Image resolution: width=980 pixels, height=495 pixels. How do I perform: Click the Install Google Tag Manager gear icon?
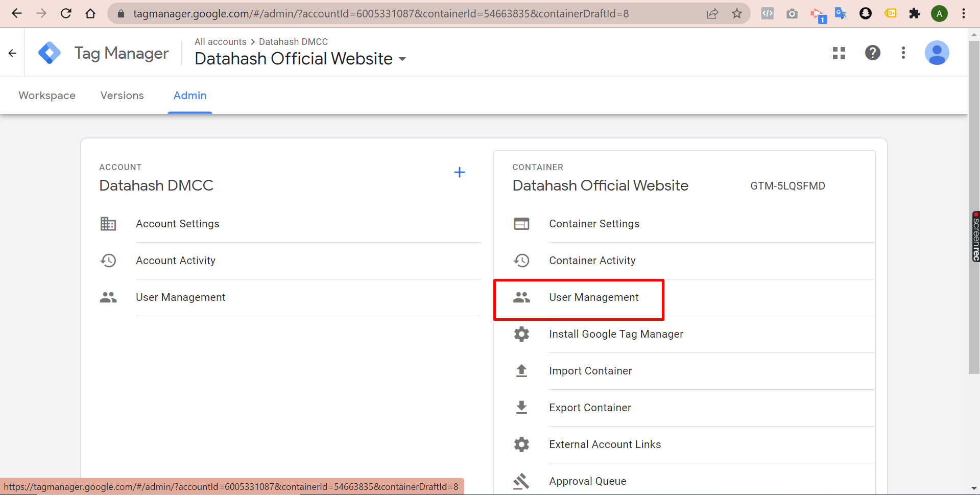click(x=521, y=334)
